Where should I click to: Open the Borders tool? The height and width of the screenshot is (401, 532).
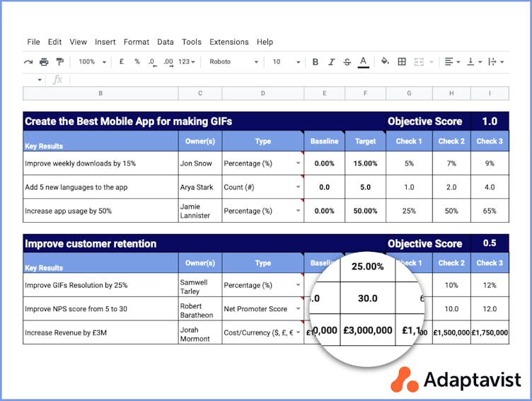[402, 62]
